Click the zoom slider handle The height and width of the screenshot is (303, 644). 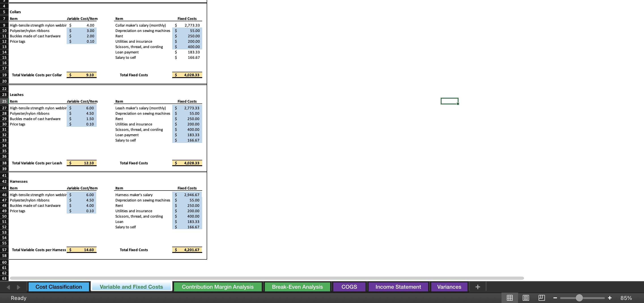[579, 298]
